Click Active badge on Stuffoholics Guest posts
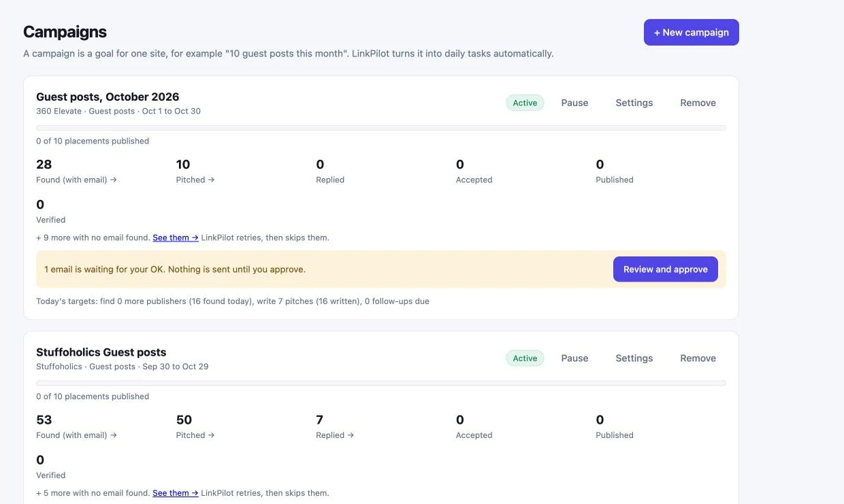The image size is (844, 504). (525, 358)
